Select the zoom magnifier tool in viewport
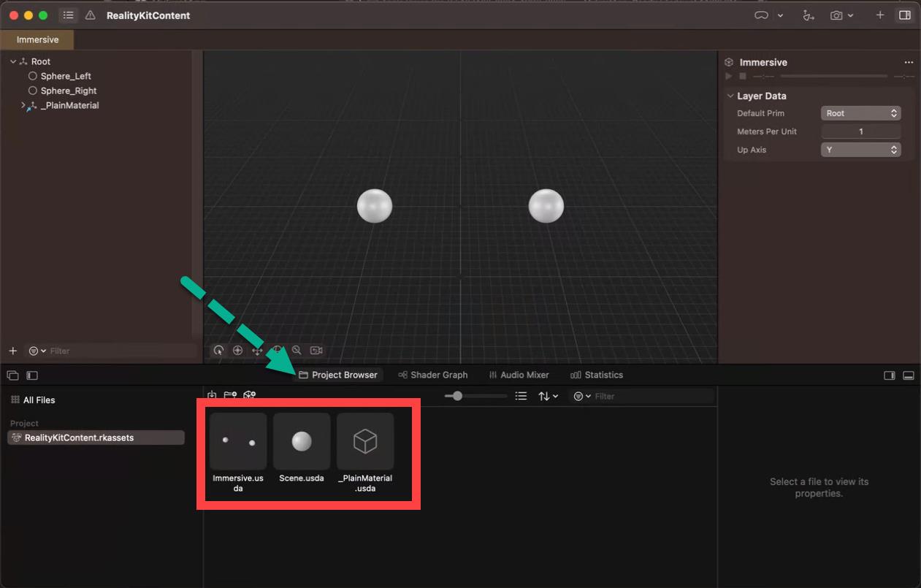 pyautogui.click(x=297, y=351)
